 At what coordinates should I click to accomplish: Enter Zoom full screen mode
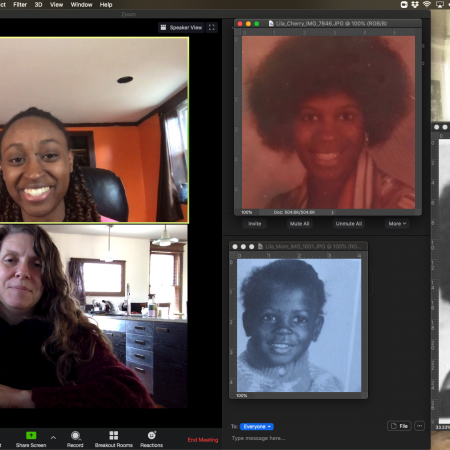click(x=212, y=27)
